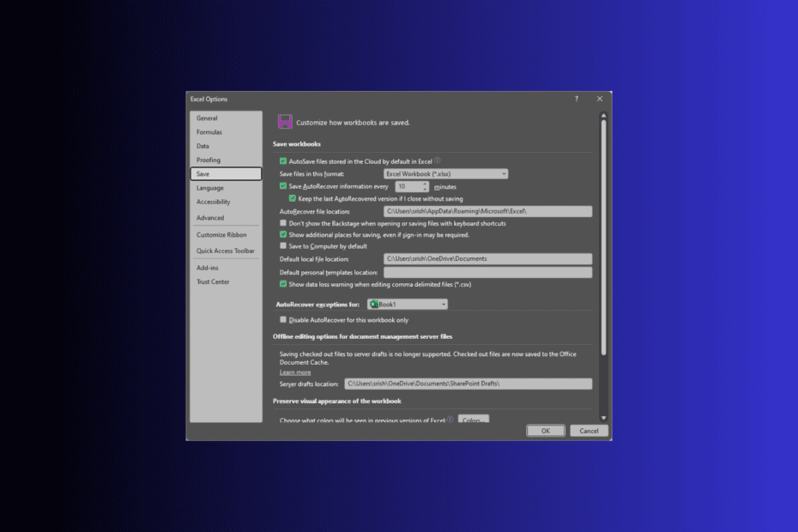This screenshot has height=532, width=798.
Task: Click the scrollbar up arrow in options pane
Action: click(603, 115)
